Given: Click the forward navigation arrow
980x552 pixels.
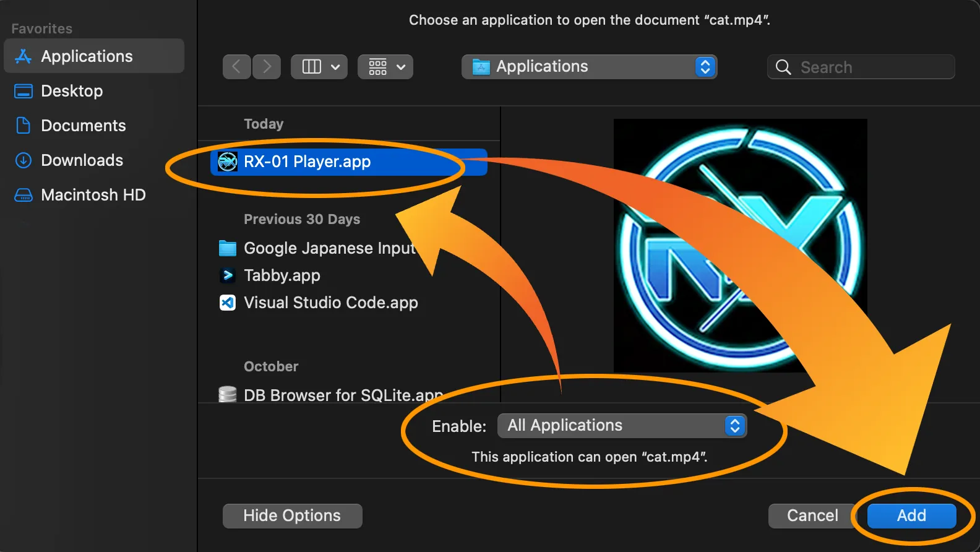Looking at the screenshot, I should tap(267, 67).
